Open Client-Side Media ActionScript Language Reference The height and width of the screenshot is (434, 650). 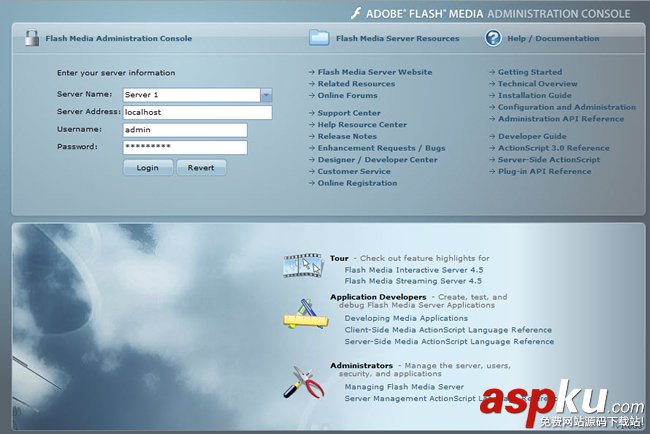(x=448, y=330)
